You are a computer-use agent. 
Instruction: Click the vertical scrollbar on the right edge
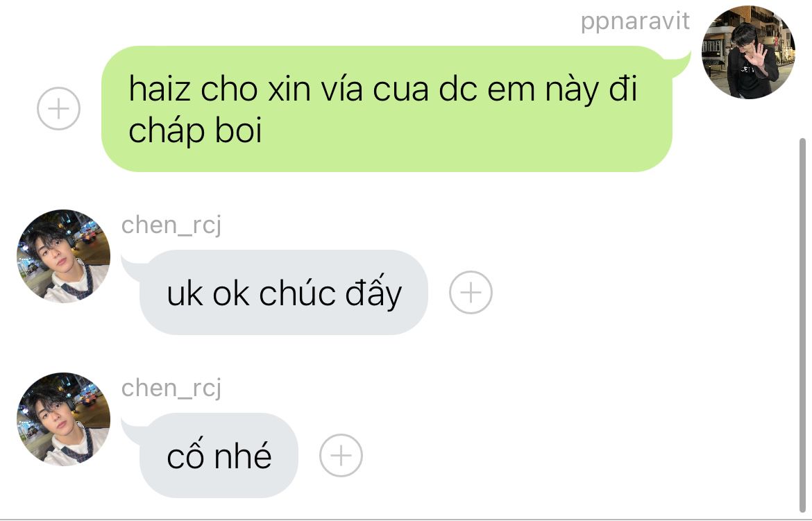[x=802, y=326]
